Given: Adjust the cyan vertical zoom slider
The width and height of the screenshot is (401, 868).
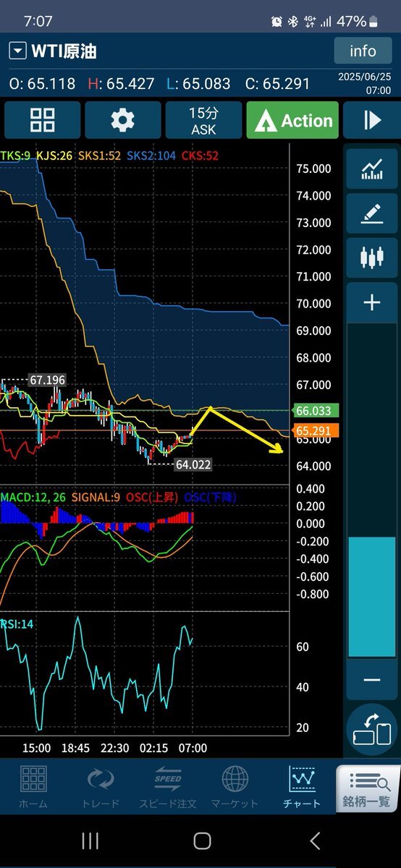Looking at the screenshot, I should point(371,597).
